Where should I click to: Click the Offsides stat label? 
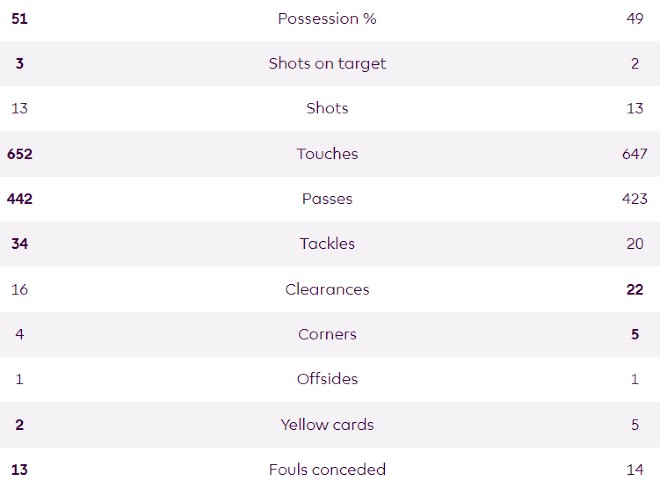point(327,379)
